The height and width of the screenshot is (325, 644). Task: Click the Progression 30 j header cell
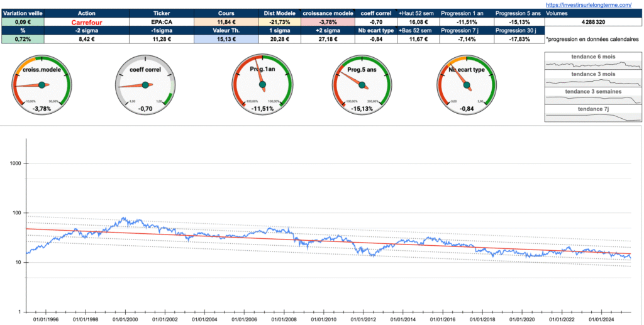[518, 30]
